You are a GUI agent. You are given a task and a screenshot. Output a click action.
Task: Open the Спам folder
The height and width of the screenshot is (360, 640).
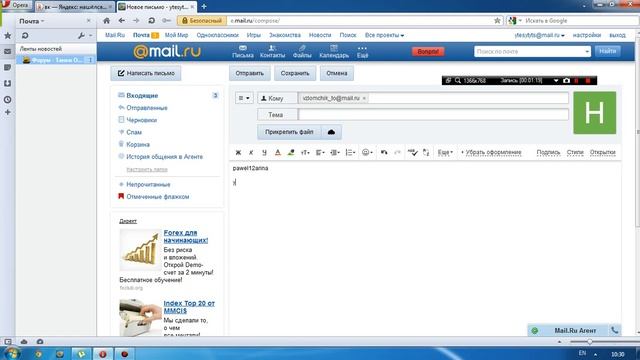click(x=134, y=132)
